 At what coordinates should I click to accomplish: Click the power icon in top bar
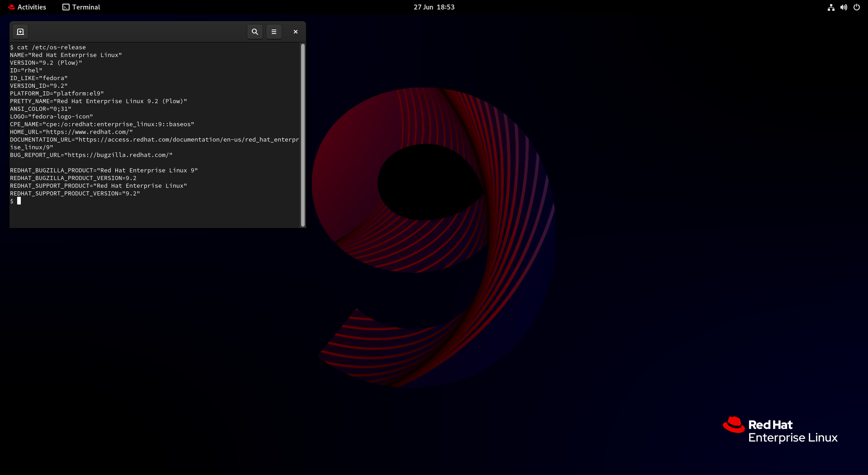point(857,7)
